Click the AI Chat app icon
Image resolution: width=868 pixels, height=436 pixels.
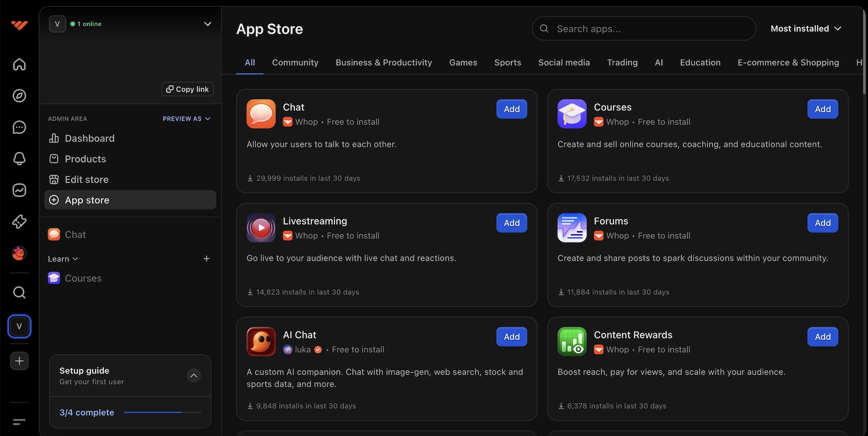click(261, 341)
